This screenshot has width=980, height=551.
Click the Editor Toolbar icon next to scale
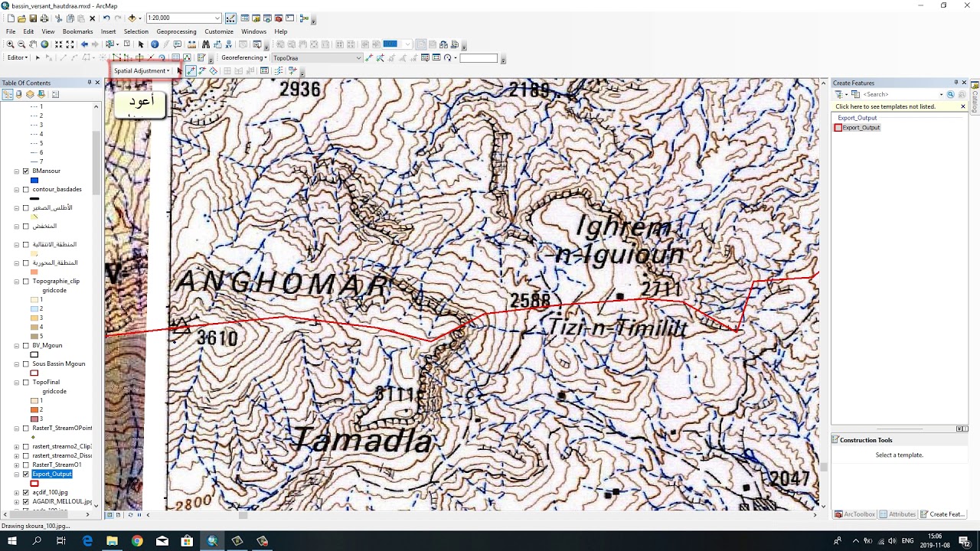(x=230, y=18)
